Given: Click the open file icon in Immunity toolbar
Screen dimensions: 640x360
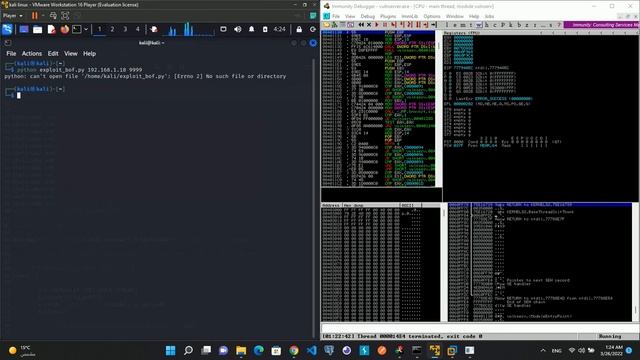Looking at the screenshot, I should coord(327,25).
